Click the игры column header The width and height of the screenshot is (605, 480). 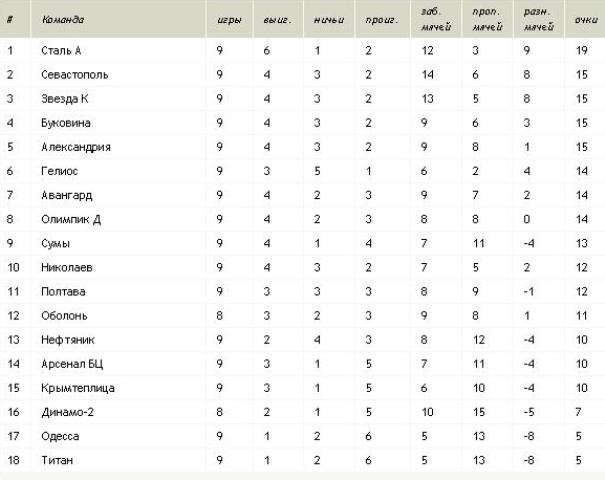coord(229,20)
